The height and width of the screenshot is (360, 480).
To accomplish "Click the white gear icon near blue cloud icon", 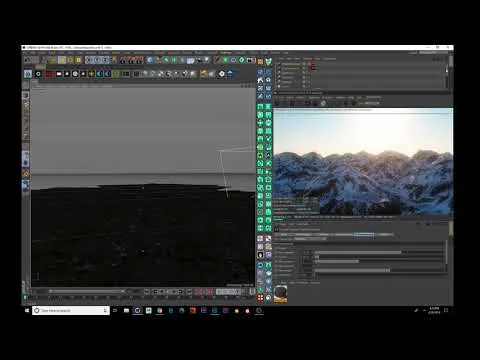I will click(x=222, y=74).
